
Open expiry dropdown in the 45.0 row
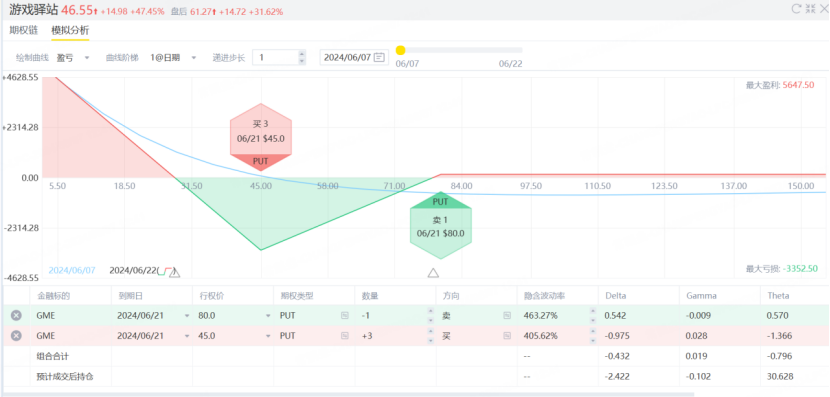tap(186, 336)
